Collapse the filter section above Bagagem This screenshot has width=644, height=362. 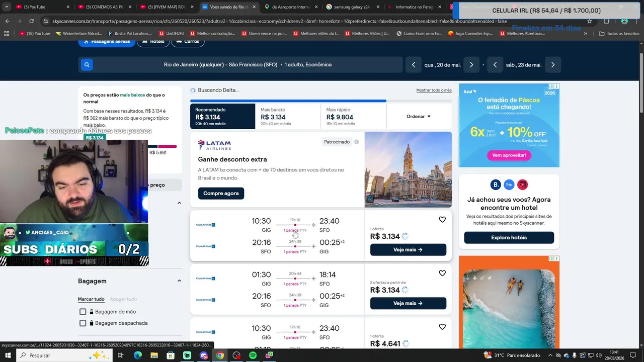click(179, 203)
